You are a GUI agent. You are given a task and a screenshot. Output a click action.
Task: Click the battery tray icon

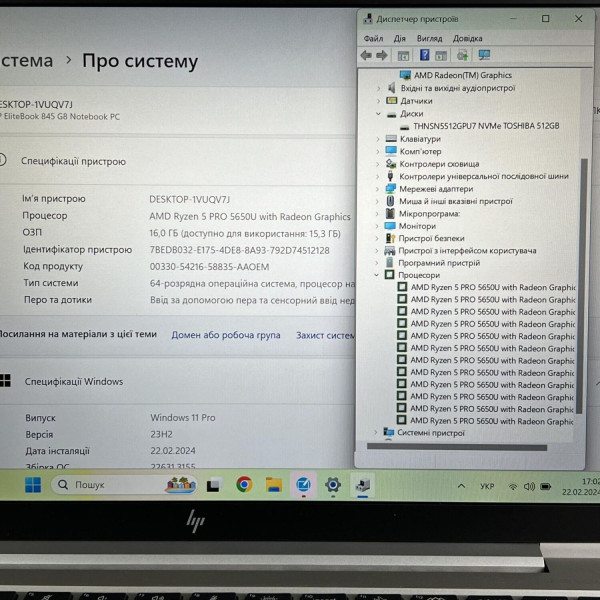pos(545,487)
